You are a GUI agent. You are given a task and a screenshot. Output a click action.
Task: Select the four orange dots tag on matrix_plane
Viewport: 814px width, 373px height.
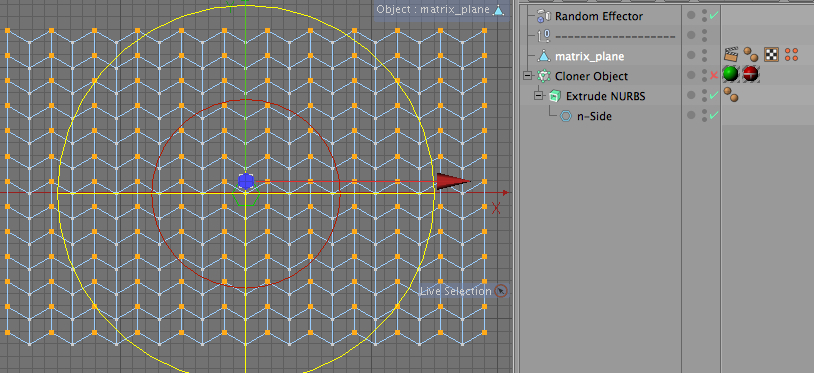[791, 54]
